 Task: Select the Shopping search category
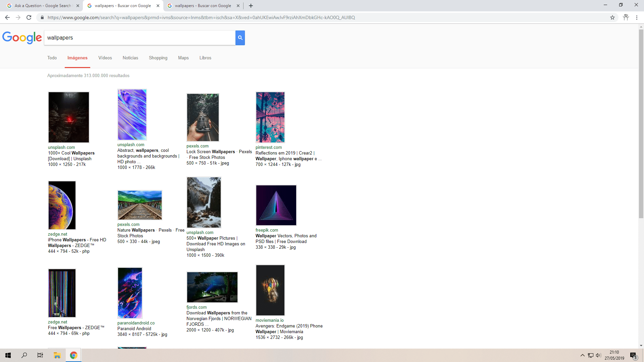click(158, 58)
